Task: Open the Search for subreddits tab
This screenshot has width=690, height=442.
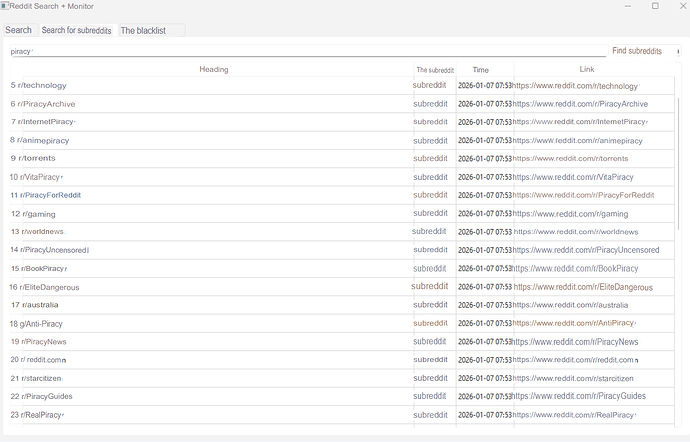Action: tap(76, 30)
